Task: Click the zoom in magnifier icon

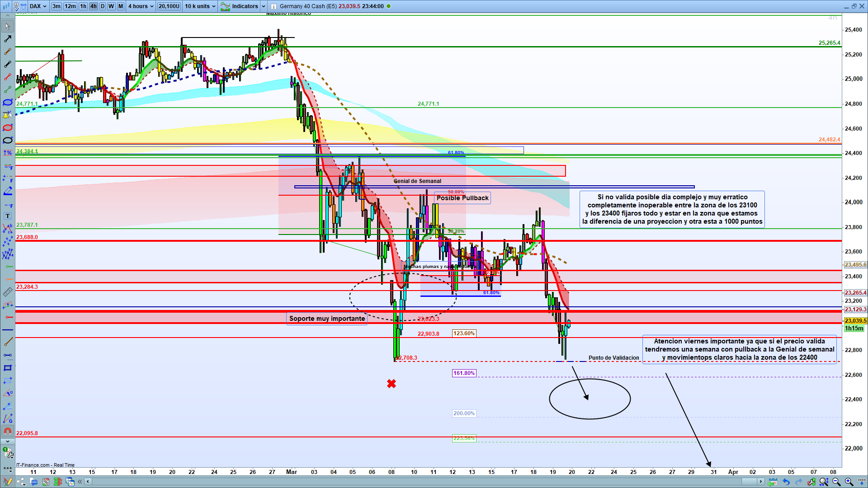Action: pos(849,482)
